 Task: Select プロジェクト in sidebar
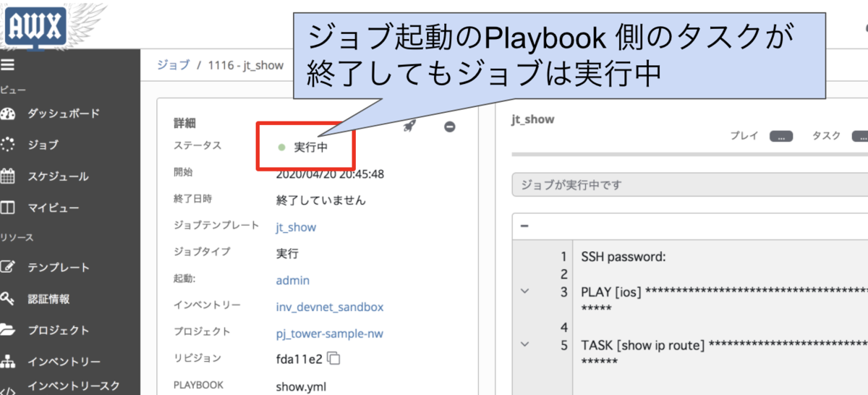click(59, 330)
